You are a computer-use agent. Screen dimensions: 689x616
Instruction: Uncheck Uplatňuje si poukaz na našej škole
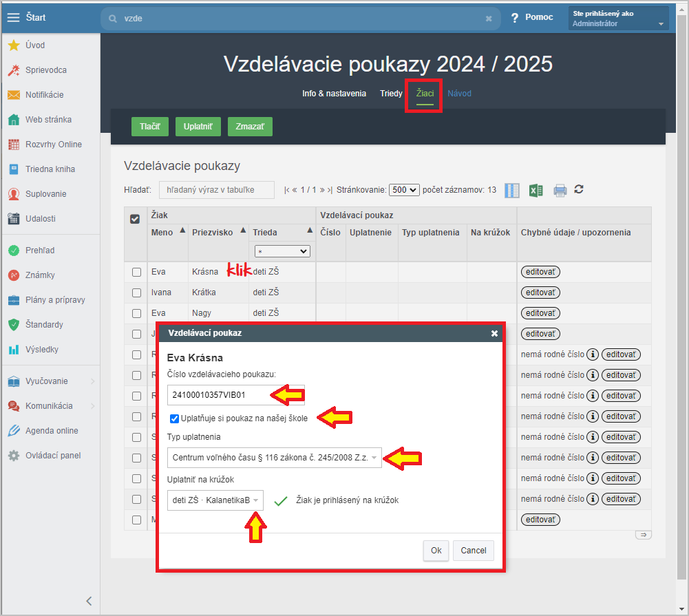tap(174, 418)
